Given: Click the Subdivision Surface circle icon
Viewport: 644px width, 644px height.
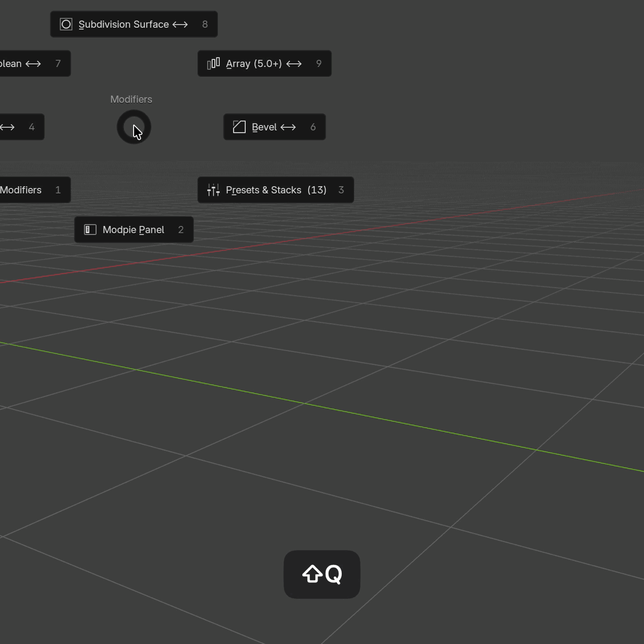Looking at the screenshot, I should tap(66, 24).
